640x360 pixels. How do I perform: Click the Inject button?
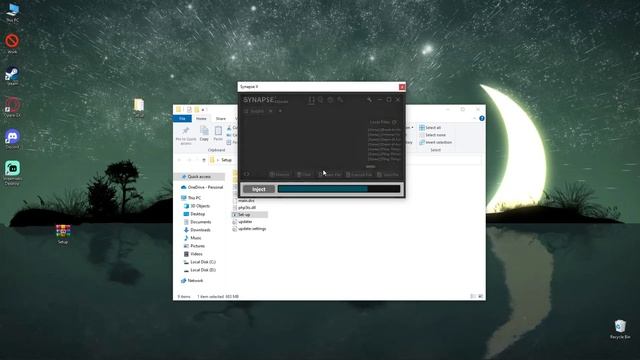[x=259, y=189]
